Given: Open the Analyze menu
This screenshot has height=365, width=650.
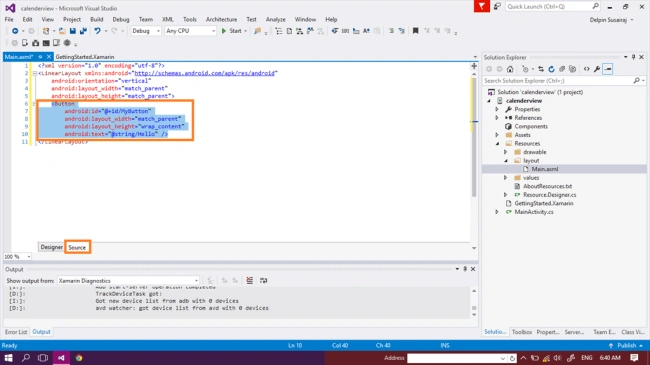Looking at the screenshot, I should [276, 19].
